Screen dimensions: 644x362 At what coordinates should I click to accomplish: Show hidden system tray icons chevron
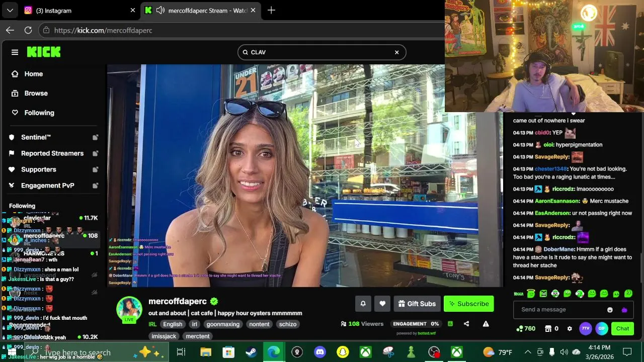(x=528, y=352)
